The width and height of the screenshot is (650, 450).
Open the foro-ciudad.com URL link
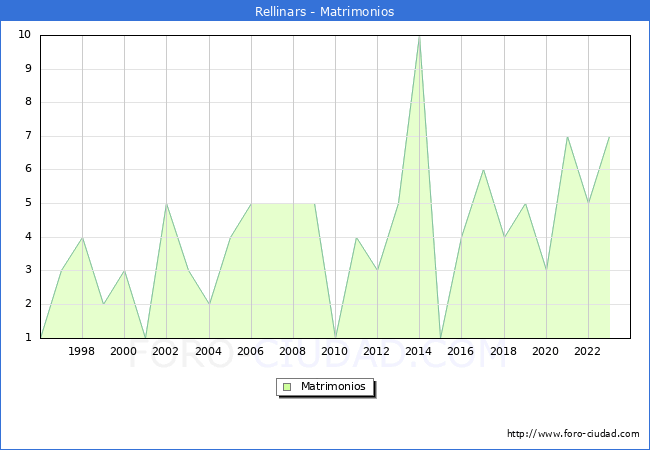pos(573,434)
